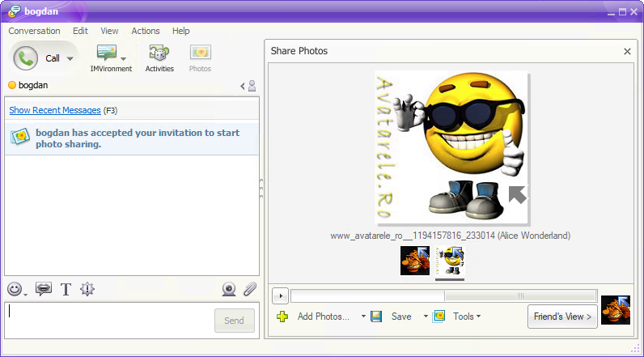Open the Call dropdown arrow
This screenshot has height=357, width=644.
[x=70, y=59]
